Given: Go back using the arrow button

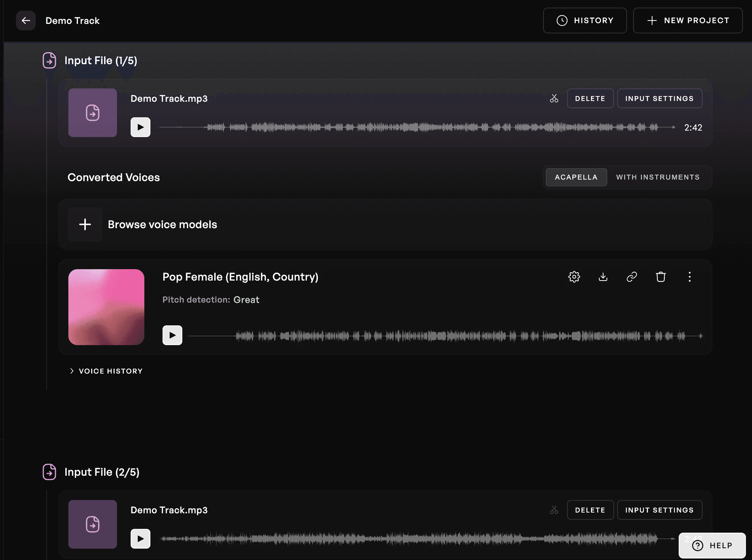Looking at the screenshot, I should coord(26,21).
